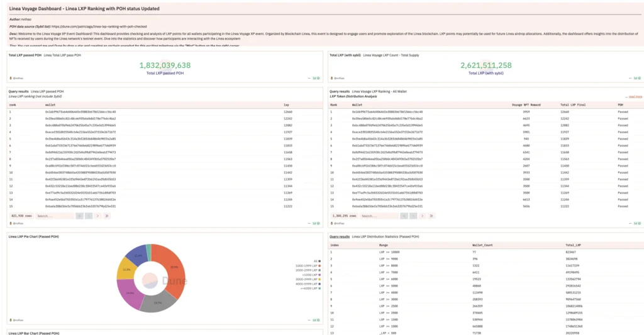Select the orange 35.9% pie slice
The image size is (644, 335).
174,268
